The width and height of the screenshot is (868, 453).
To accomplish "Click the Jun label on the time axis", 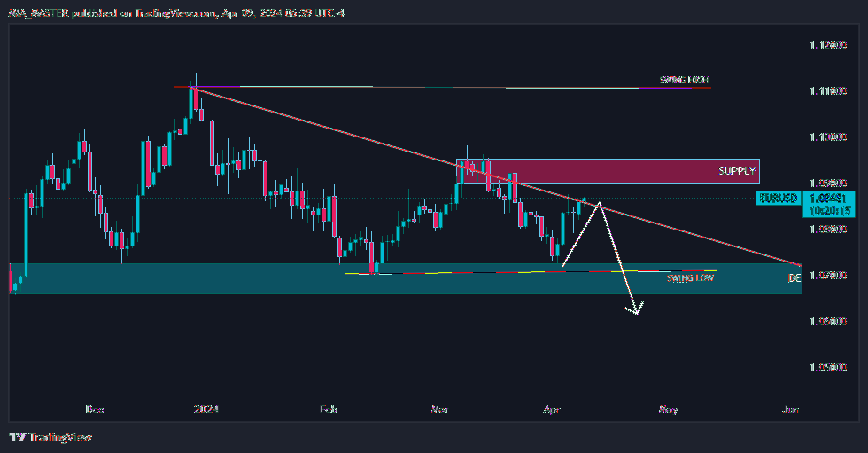I will (790, 410).
